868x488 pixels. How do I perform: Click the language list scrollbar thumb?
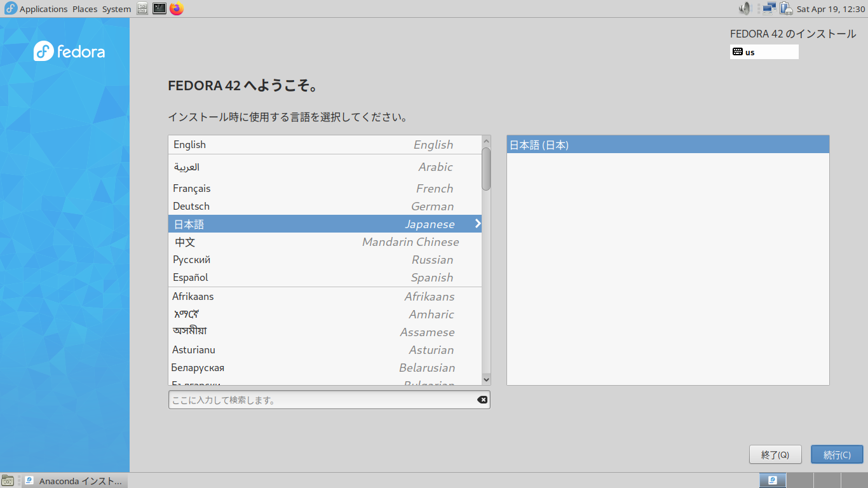(x=486, y=169)
